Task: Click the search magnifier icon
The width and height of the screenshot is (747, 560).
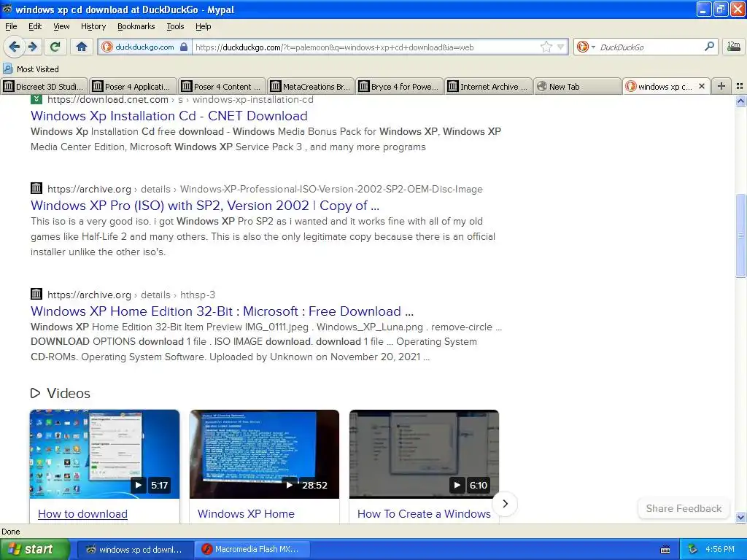Action: [x=709, y=47]
